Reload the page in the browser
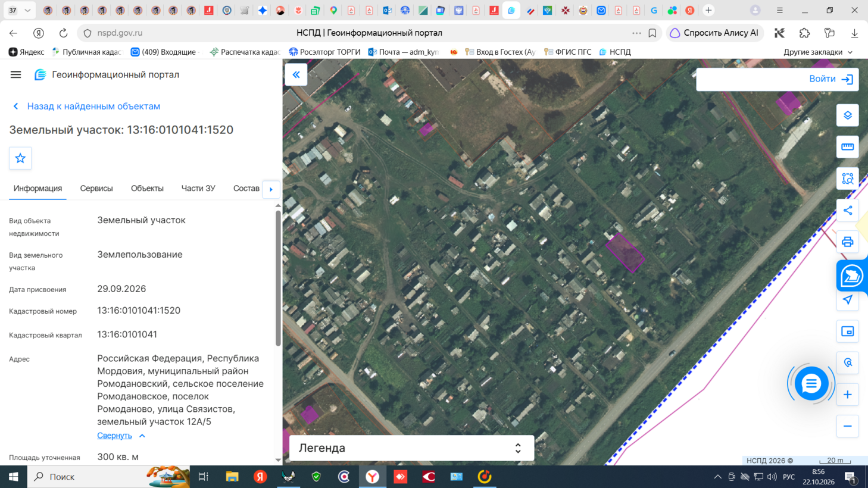This screenshot has height=488, width=868. pos(63,33)
